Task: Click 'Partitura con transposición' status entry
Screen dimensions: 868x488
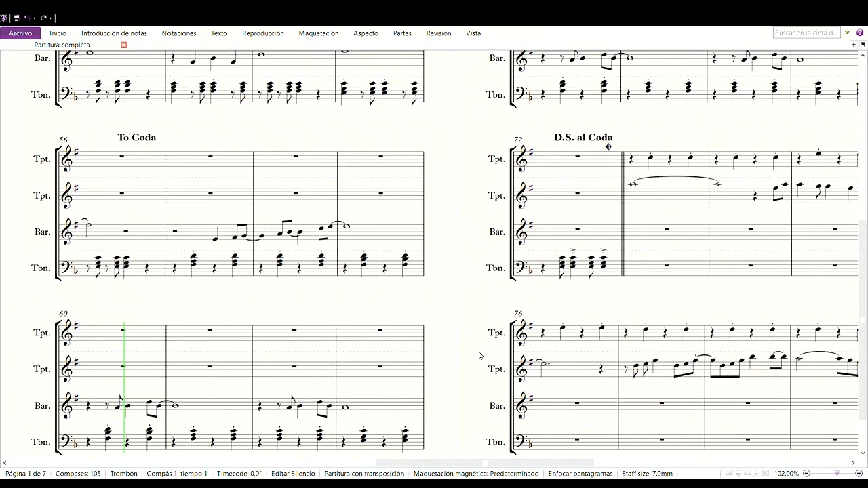Action: pos(364,474)
